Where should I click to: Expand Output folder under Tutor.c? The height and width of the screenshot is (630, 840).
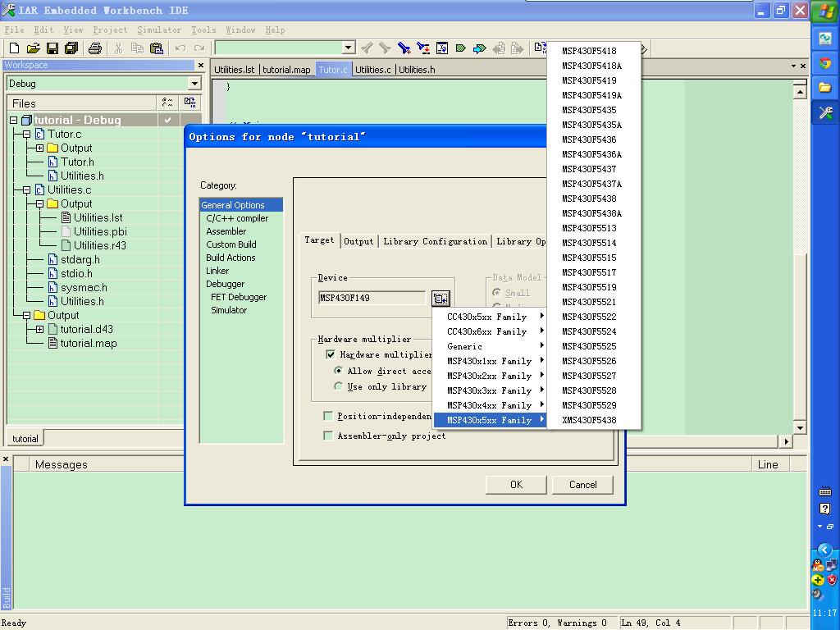[39, 148]
